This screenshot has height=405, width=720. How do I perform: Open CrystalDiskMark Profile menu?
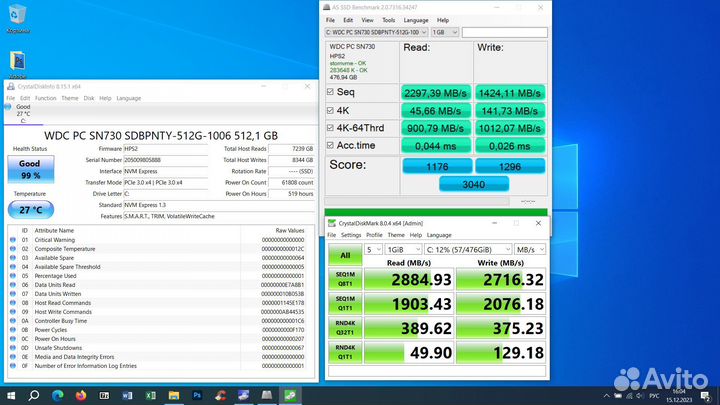coord(374,235)
